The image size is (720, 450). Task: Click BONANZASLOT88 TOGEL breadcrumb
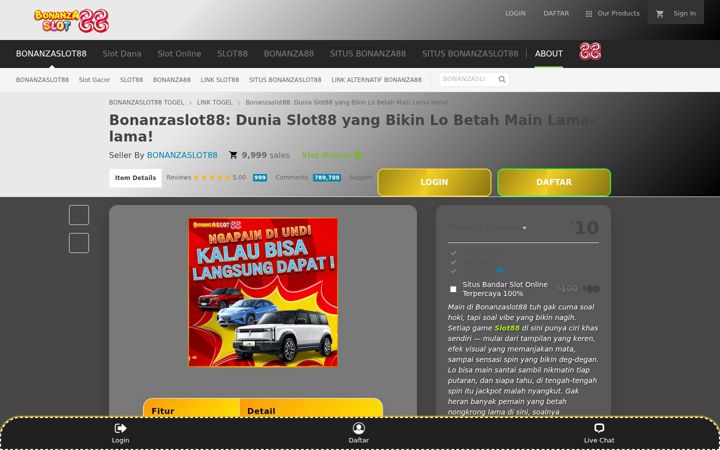coord(146,102)
